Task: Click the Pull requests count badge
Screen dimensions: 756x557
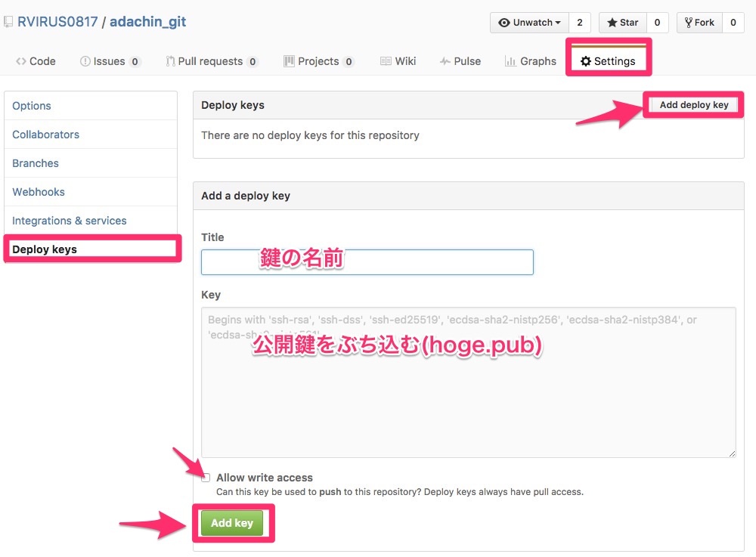Action: click(x=253, y=62)
